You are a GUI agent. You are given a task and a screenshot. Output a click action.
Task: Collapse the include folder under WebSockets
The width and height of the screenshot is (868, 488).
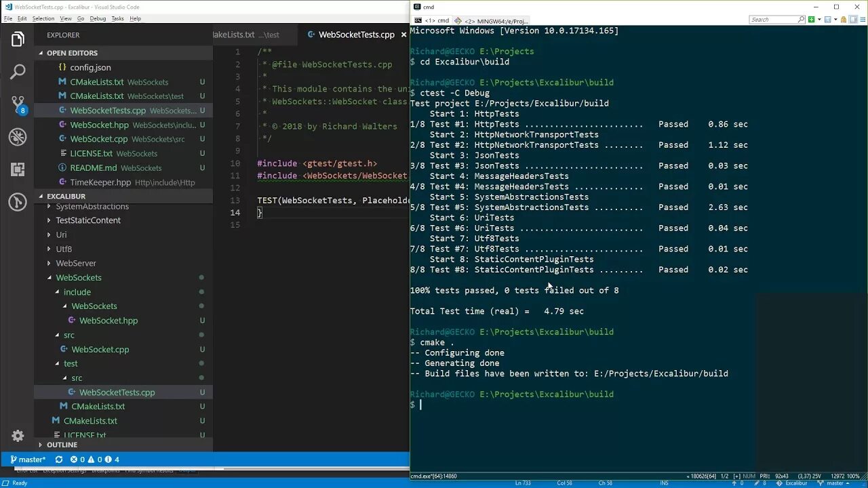click(x=123, y=292)
